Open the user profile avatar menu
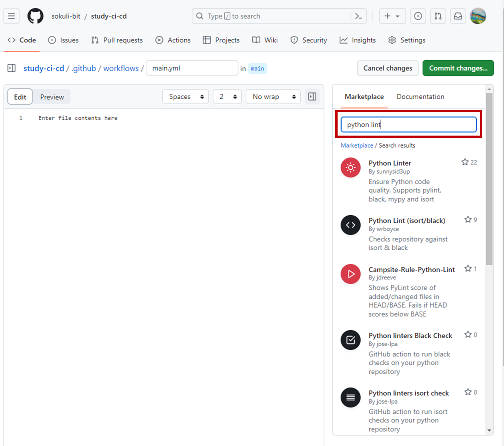Screen dimensions: 504x446 coord(478,16)
